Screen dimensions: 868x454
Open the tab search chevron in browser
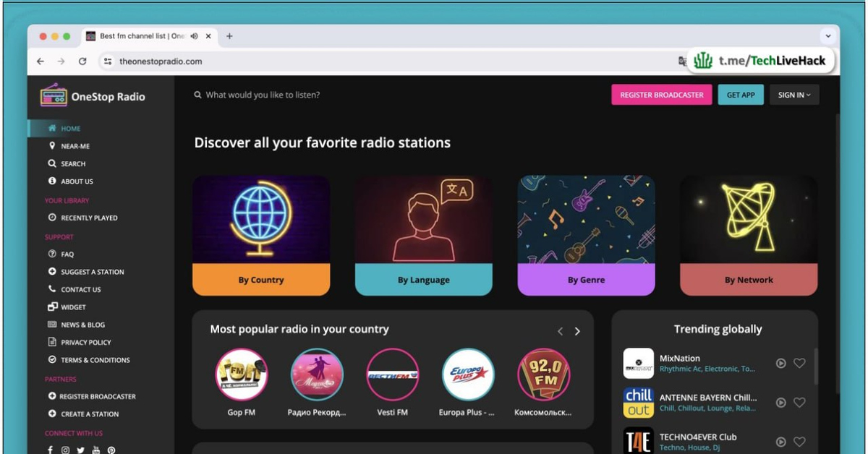pos(828,36)
